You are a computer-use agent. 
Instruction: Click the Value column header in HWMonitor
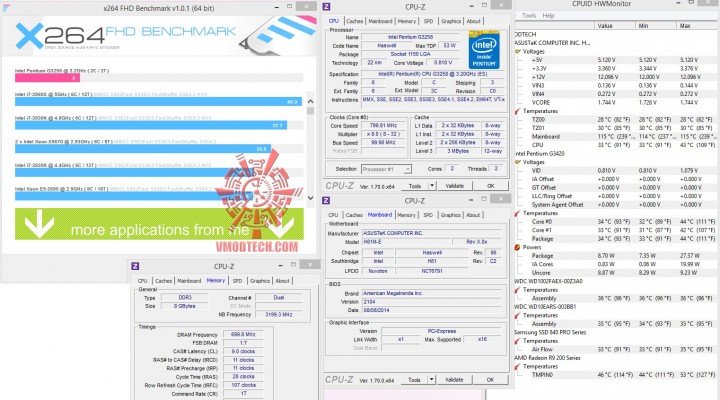tap(615, 26)
